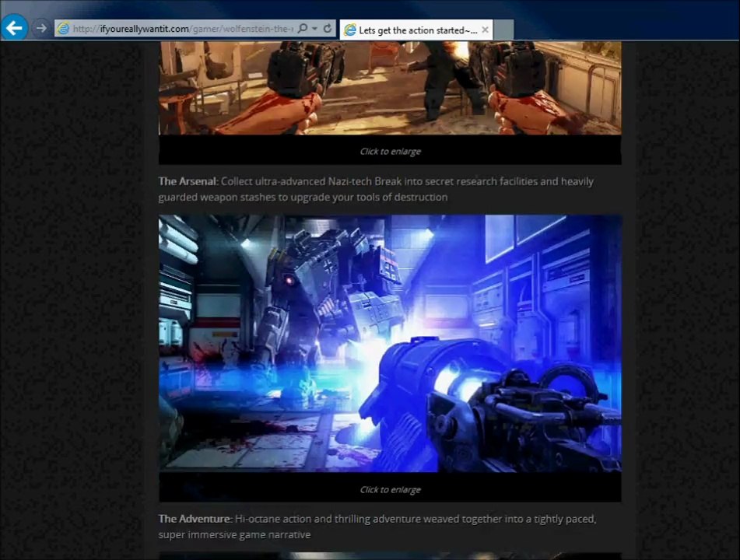Click the browser Back arrow button
This screenshot has height=560, width=740.
click(x=15, y=28)
